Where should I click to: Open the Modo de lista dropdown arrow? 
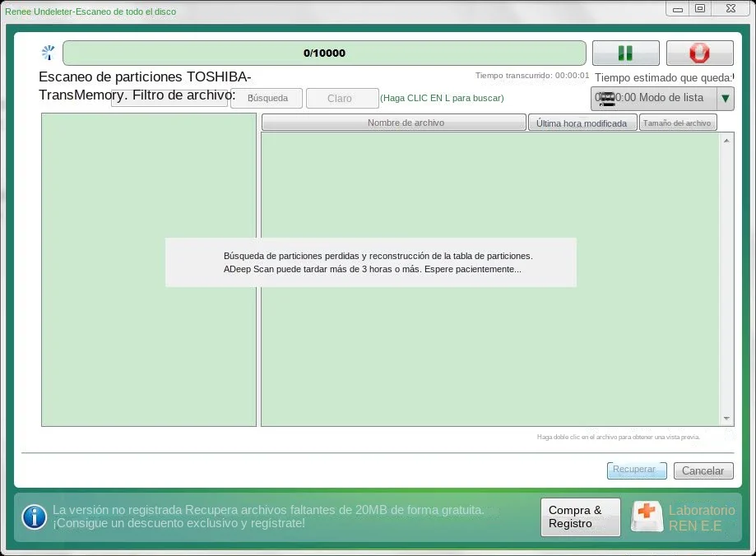click(725, 99)
